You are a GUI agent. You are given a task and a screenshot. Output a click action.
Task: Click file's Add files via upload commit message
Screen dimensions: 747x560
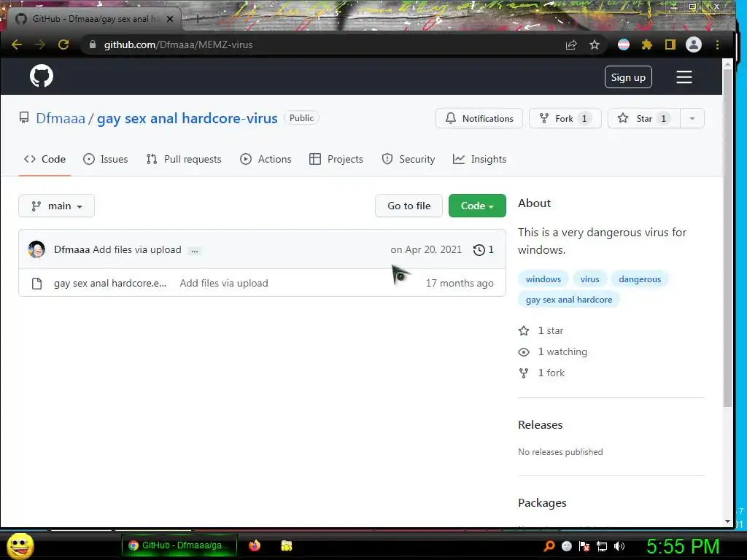point(224,284)
